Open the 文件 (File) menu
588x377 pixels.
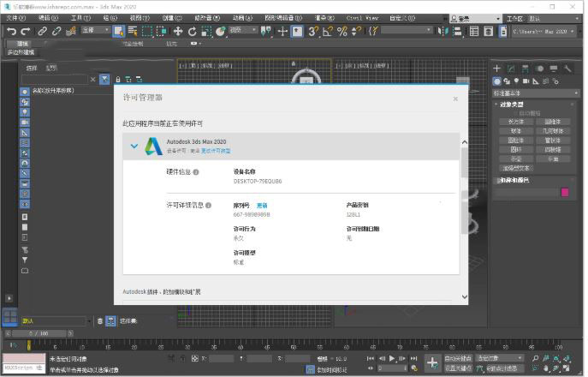click(15, 16)
